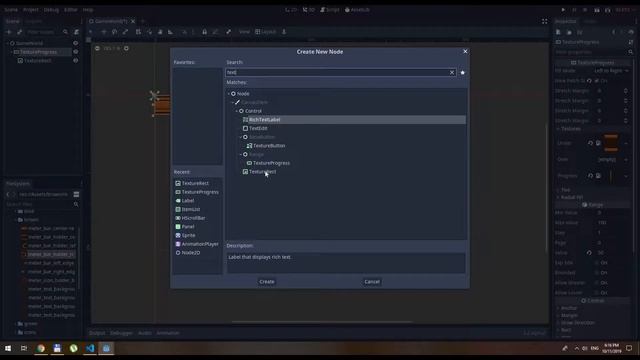Screen dimensions: 640x360
Task: Toggle Nine Patch Stretch checkbox
Action: point(597,81)
